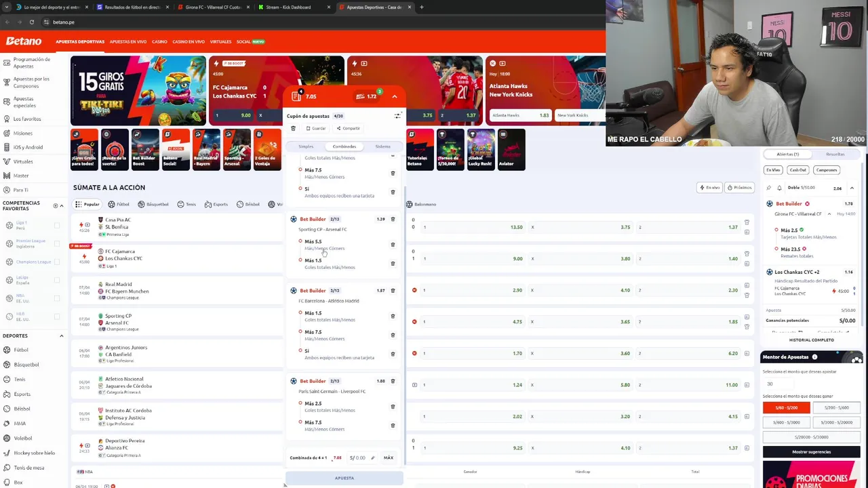Click the bet slip stake input

(361, 458)
